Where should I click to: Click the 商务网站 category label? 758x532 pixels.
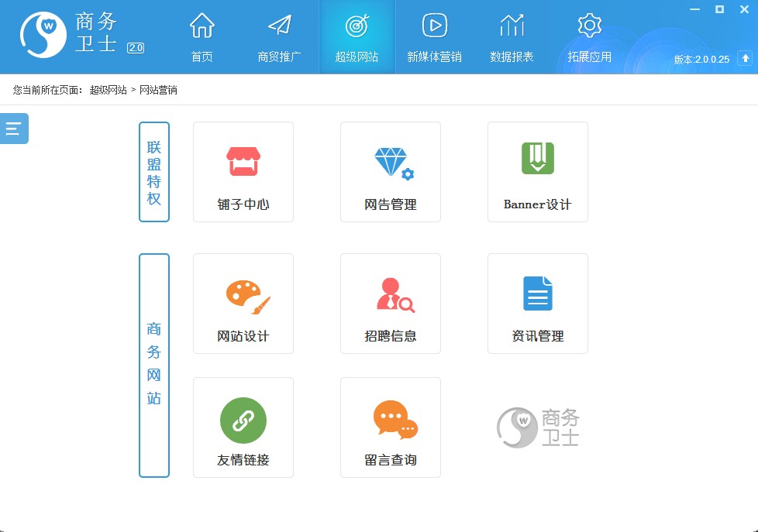point(154,365)
